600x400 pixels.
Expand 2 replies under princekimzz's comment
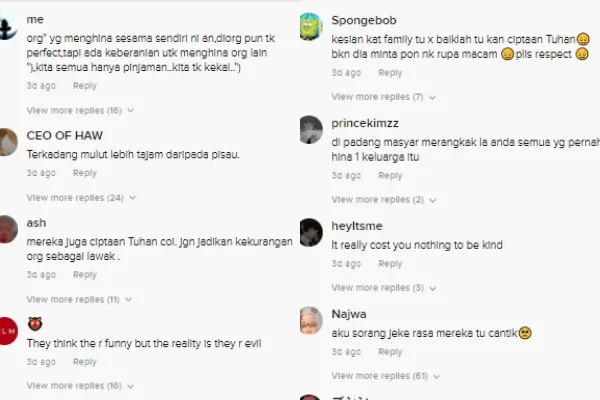384,200
